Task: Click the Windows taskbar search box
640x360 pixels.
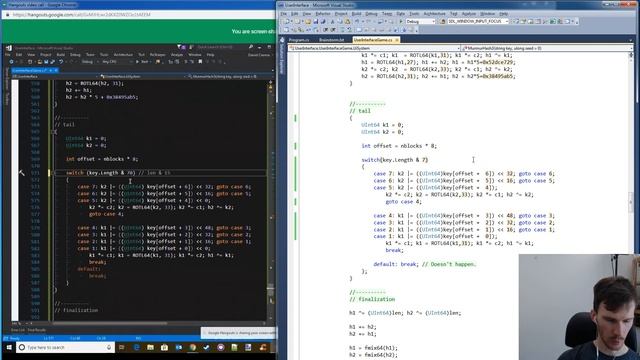Action: click(65, 347)
